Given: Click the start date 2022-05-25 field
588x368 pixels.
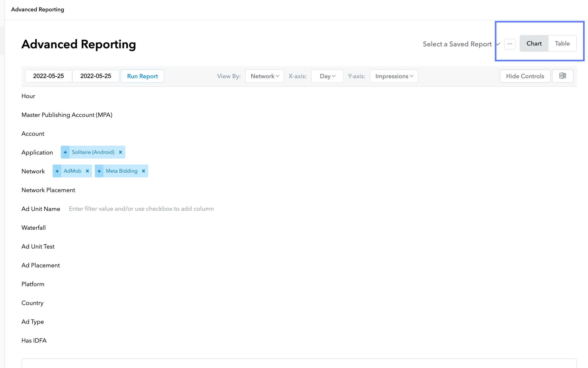Looking at the screenshot, I should [x=48, y=76].
